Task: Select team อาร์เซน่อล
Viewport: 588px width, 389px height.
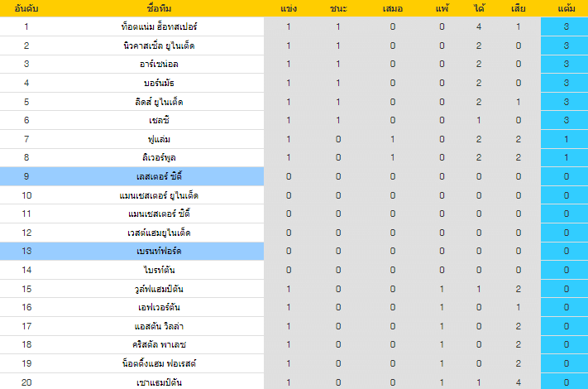Action: coord(159,65)
